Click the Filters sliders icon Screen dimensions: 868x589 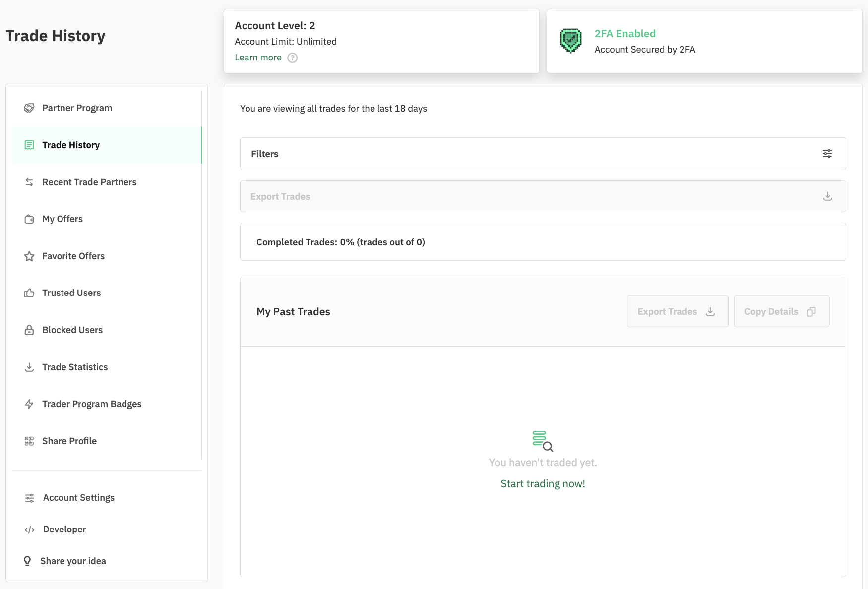tap(827, 154)
